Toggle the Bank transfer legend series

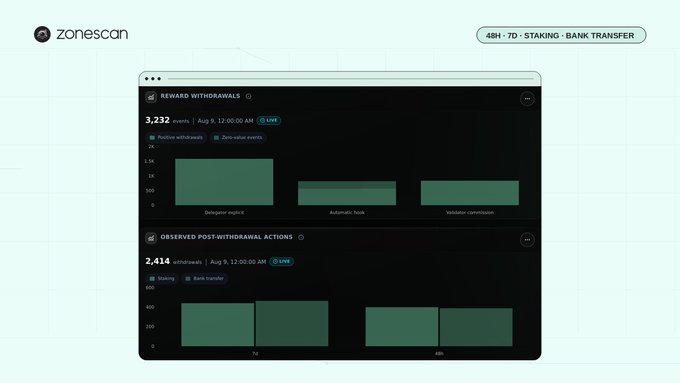(x=204, y=278)
